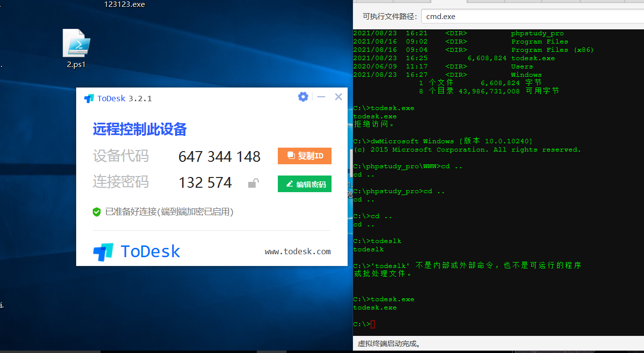Screen dimensions: 644x353
Task: Select the 123123.exe desktop label
Action: click(125, 4)
